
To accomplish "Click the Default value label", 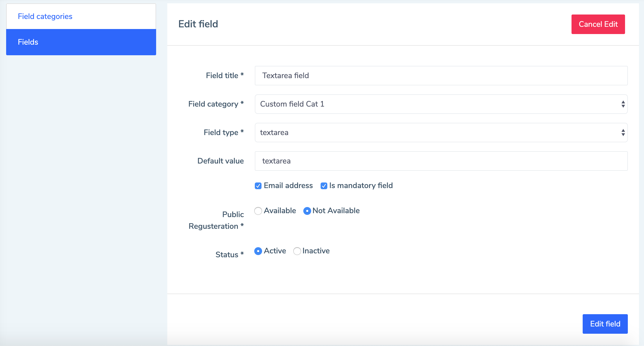I will 221,161.
